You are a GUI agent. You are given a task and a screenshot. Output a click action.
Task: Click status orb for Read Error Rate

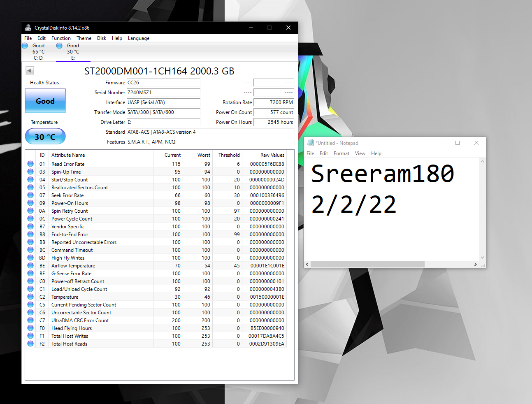click(30, 164)
